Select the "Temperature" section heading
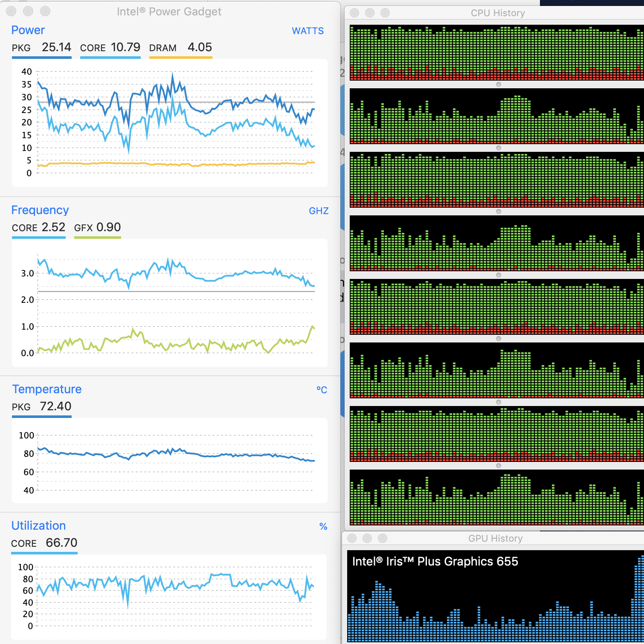644x644 pixels. [x=47, y=389]
